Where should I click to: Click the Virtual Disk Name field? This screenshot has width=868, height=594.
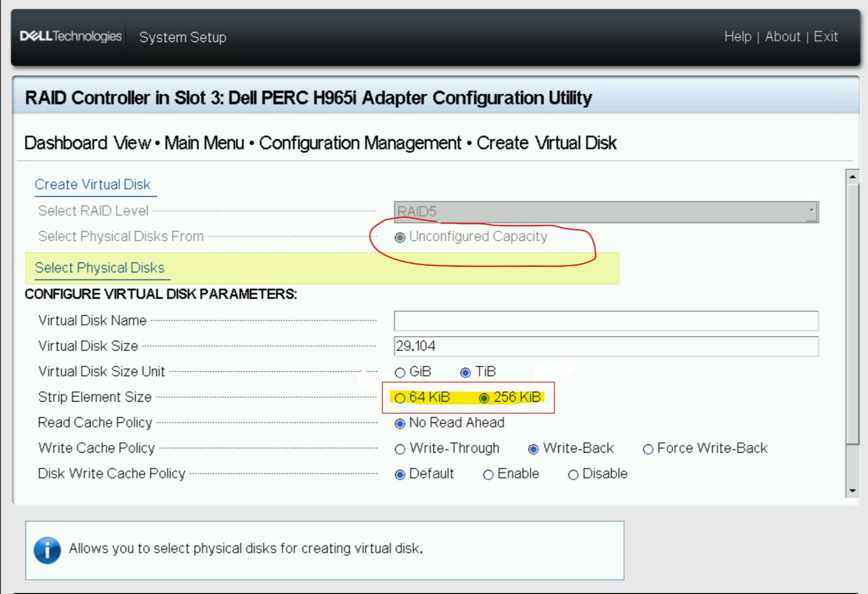(606, 321)
